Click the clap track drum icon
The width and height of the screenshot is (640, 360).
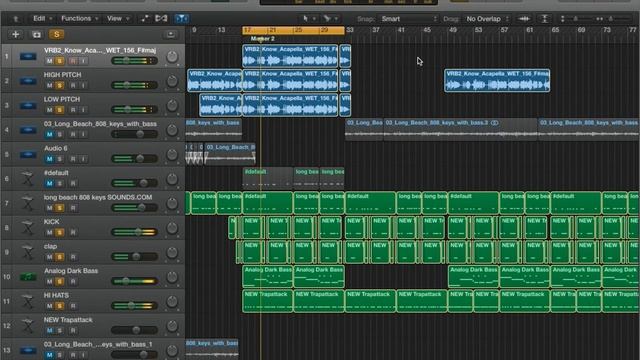point(28,252)
